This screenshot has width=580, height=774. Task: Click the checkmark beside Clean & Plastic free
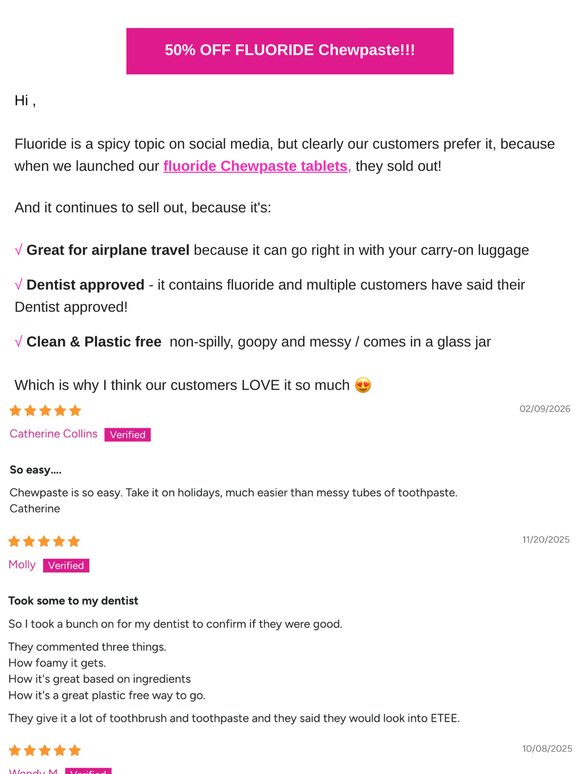(18, 342)
